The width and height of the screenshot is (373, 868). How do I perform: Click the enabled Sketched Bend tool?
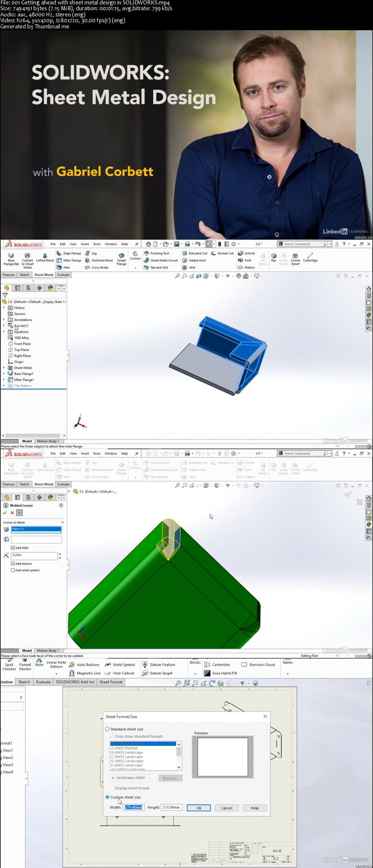tap(99, 261)
